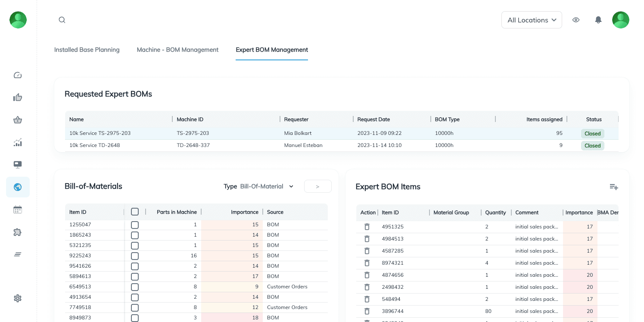The width and height of the screenshot is (644, 322).
Task: Open the shopping basket sidebar icon
Action: coord(18,120)
